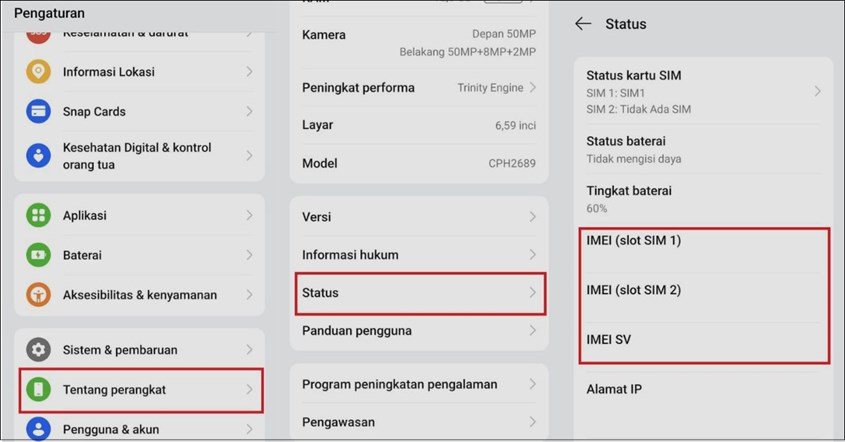The height and width of the screenshot is (442, 845).
Task: Click the Snap Cards blue card icon
Action: 38,111
